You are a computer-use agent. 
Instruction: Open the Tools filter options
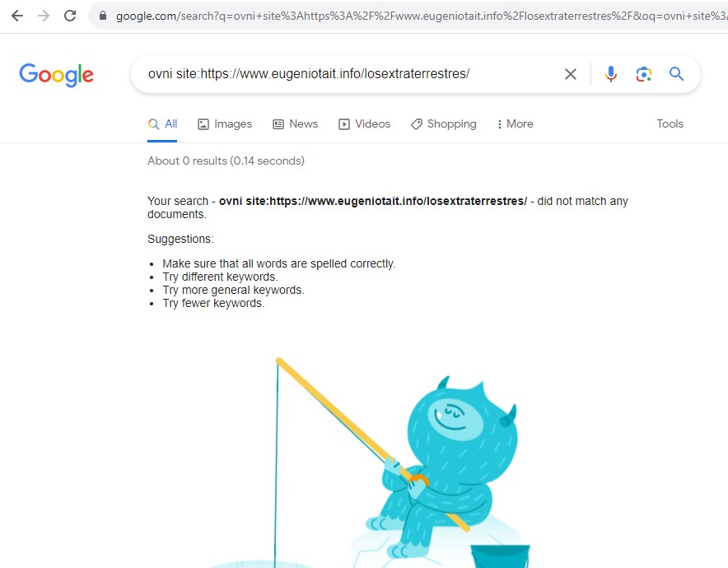[x=670, y=124]
